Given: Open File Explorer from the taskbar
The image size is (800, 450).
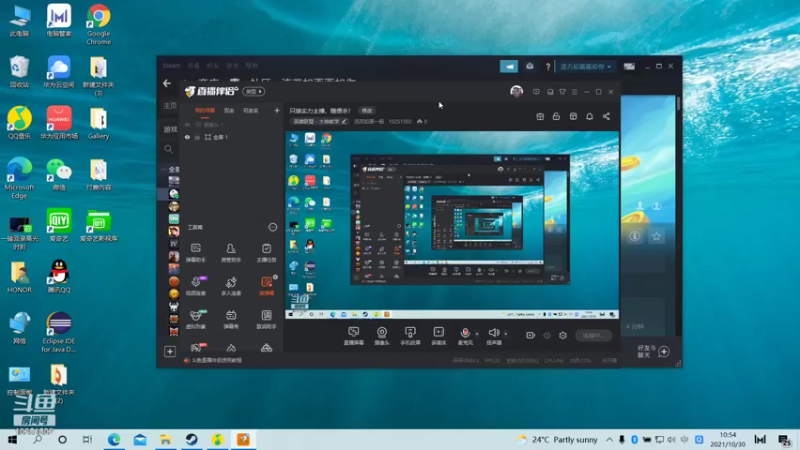Looking at the screenshot, I should 166,439.
